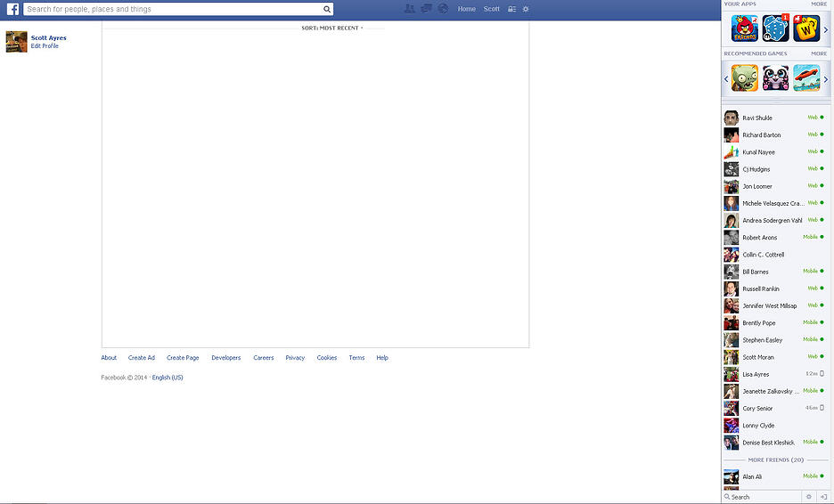
Task: Open chat with Jeanette Zalkovsky
Action: pyautogui.click(x=774, y=391)
